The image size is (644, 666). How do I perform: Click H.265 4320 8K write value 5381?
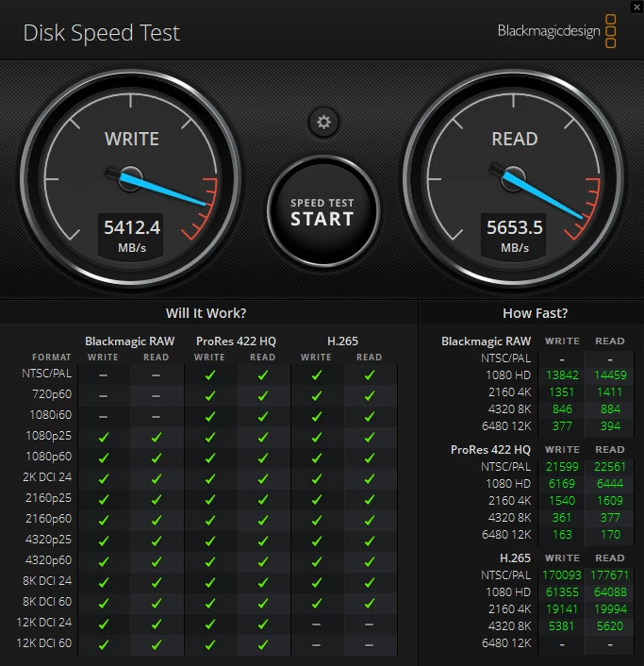pyautogui.click(x=562, y=626)
